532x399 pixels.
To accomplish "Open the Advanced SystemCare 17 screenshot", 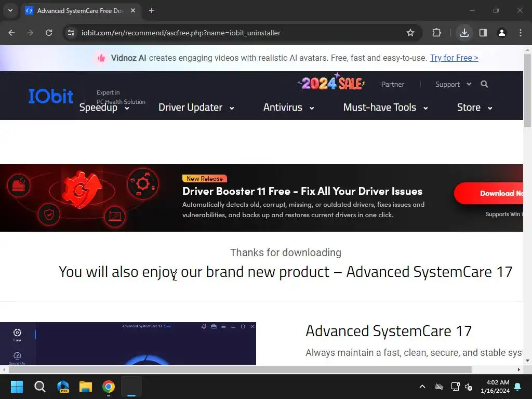I will click(x=128, y=344).
